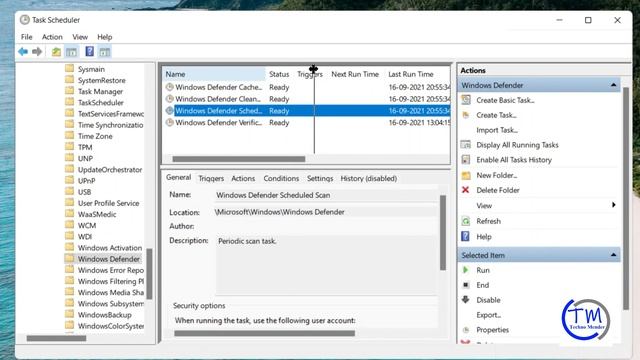The image size is (640, 360).
Task: Click the End stop-square icon
Action: click(x=466, y=285)
